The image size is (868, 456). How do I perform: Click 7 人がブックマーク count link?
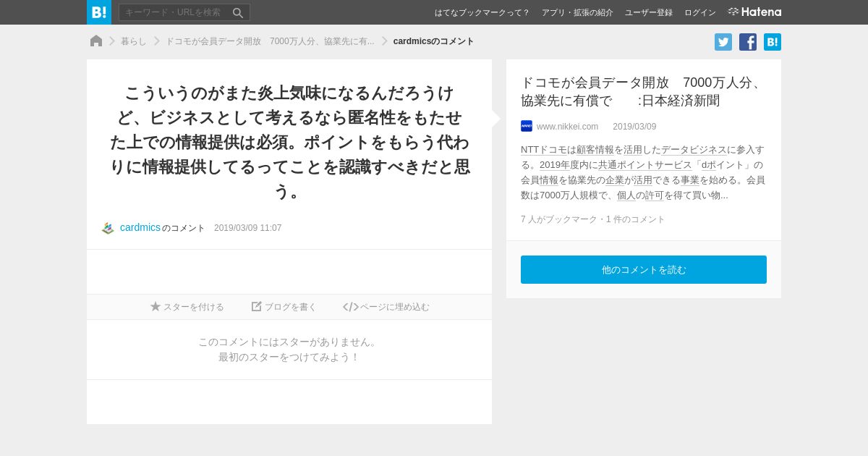(x=561, y=219)
